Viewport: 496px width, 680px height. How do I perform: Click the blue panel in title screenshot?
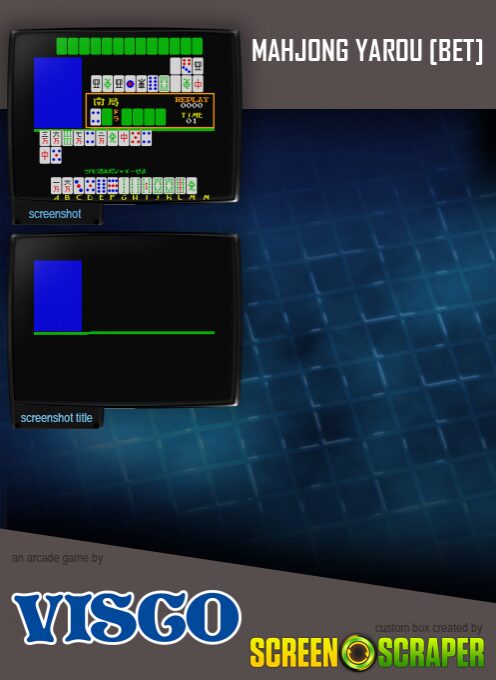coord(58,296)
